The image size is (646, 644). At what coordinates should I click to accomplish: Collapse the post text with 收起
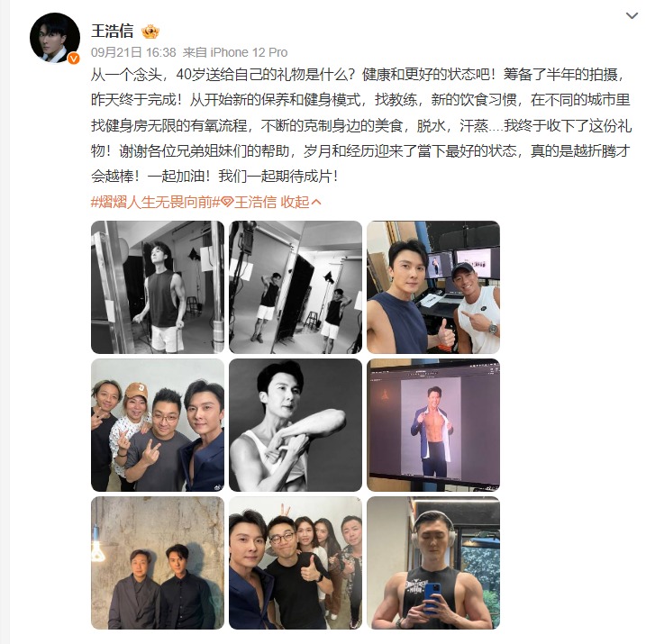pos(295,202)
